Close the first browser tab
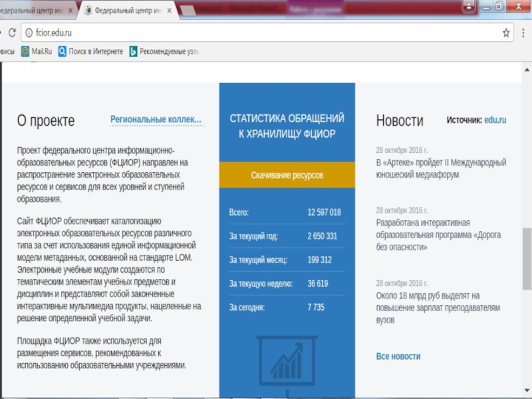 (x=70, y=11)
